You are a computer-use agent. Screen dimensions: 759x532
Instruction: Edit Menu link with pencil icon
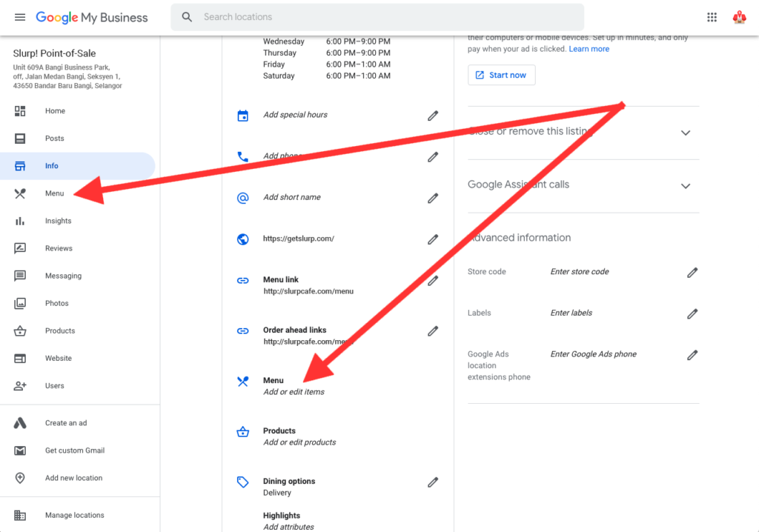433,280
